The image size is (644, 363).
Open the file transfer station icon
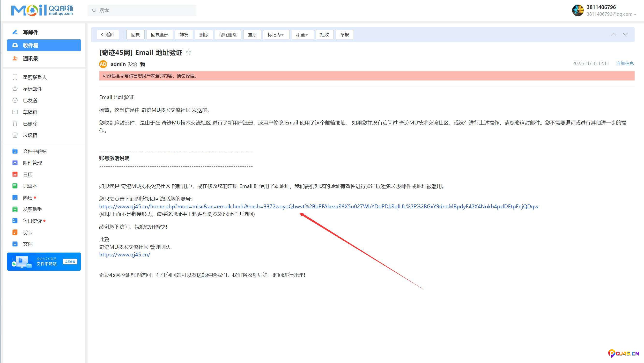(15, 151)
